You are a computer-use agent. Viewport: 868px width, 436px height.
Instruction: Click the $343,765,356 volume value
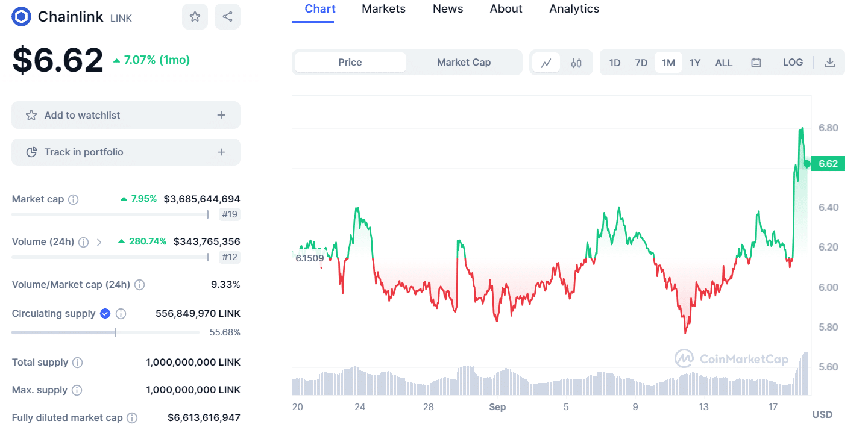click(207, 241)
